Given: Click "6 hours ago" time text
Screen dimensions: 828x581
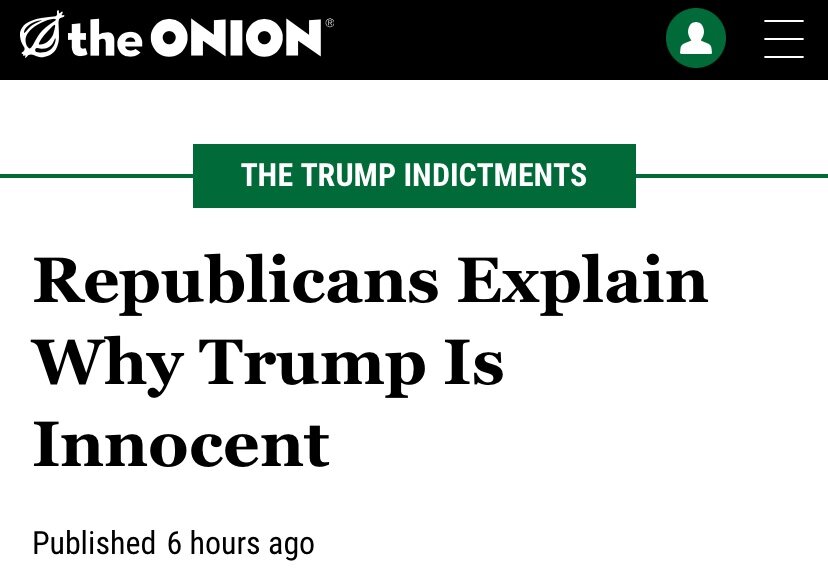Looking at the screenshot, I should tap(240, 543).
